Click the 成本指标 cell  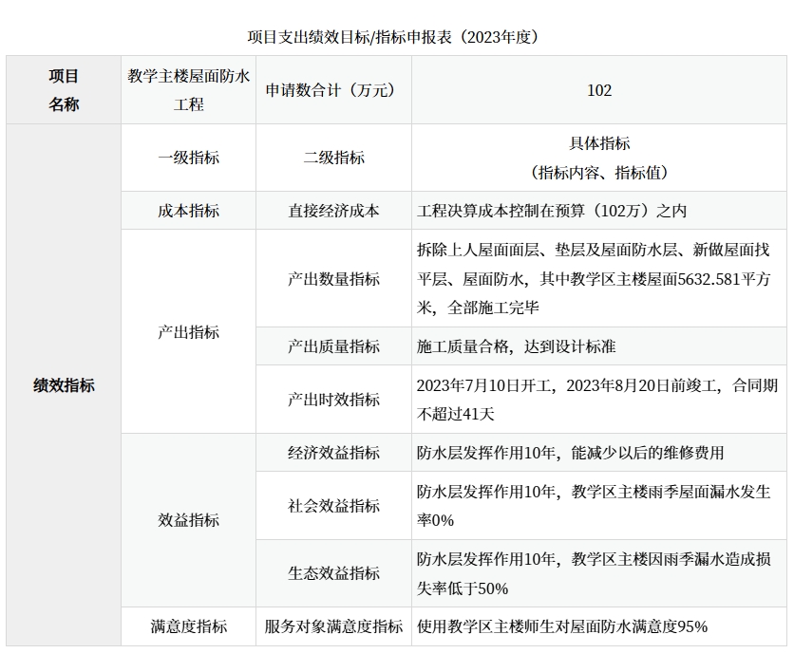(x=188, y=211)
